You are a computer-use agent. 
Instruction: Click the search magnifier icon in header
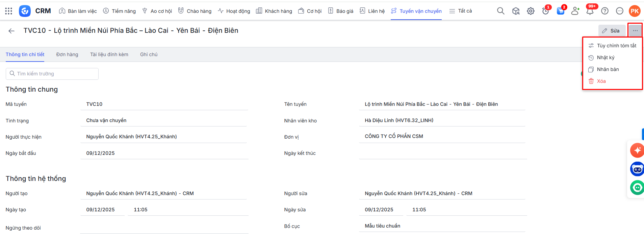pos(500,11)
